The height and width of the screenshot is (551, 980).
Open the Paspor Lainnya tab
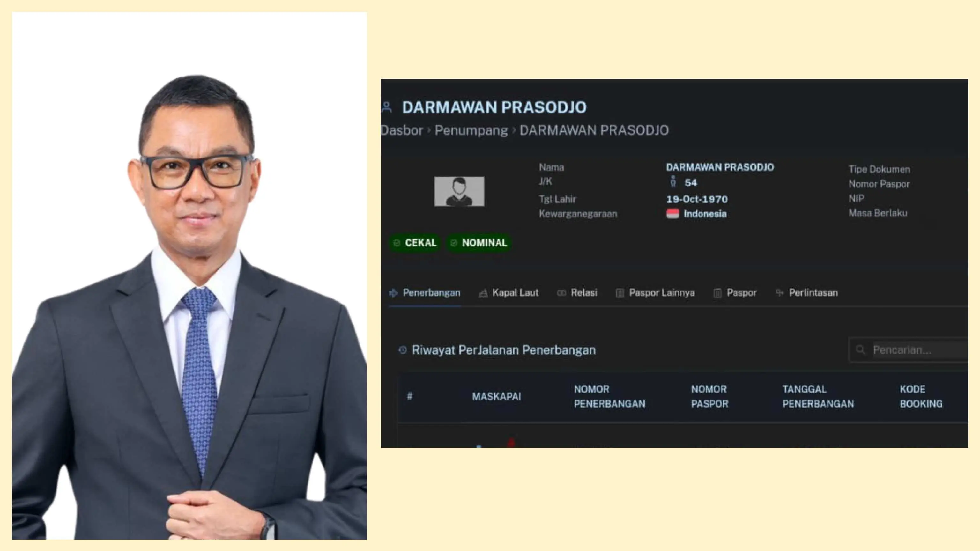tap(655, 293)
